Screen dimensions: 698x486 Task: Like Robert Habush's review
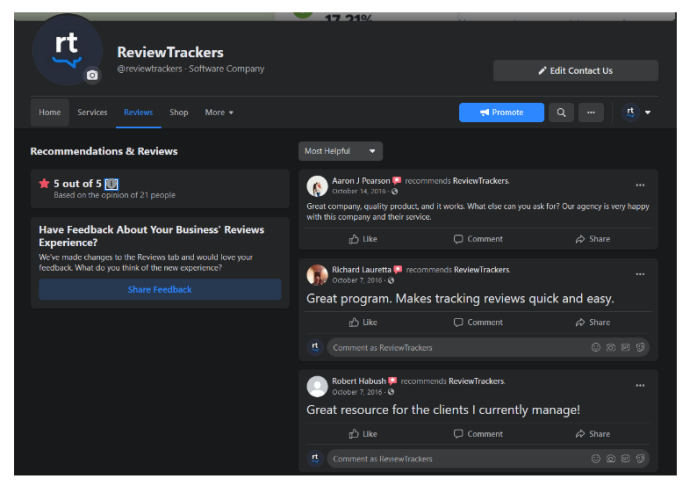coord(363,434)
